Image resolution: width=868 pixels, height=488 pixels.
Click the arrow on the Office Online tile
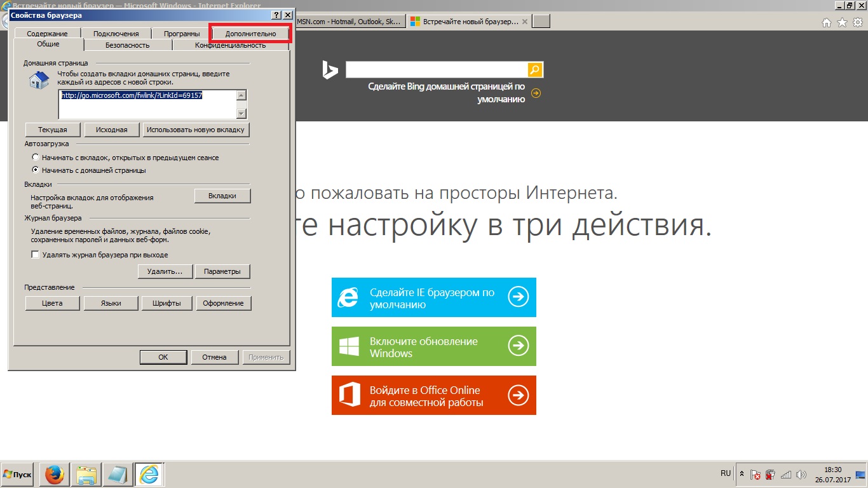coord(519,395)
